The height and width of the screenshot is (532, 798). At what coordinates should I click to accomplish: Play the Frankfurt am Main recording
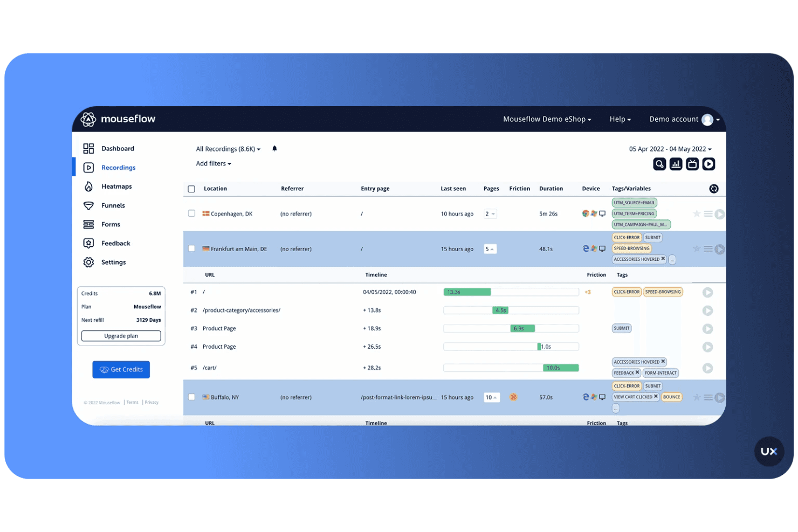(x=720, y=249)
